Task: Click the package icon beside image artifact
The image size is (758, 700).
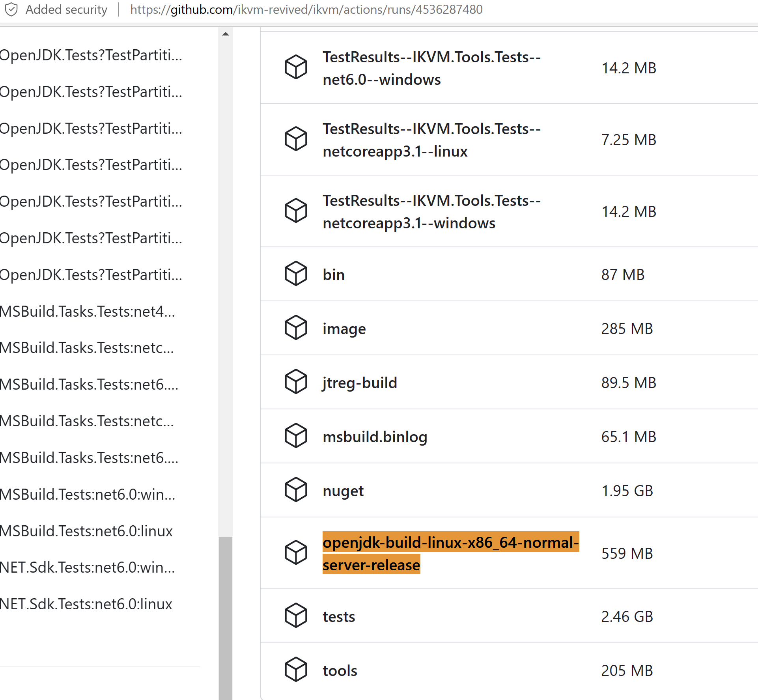Action: pos(296,327)
